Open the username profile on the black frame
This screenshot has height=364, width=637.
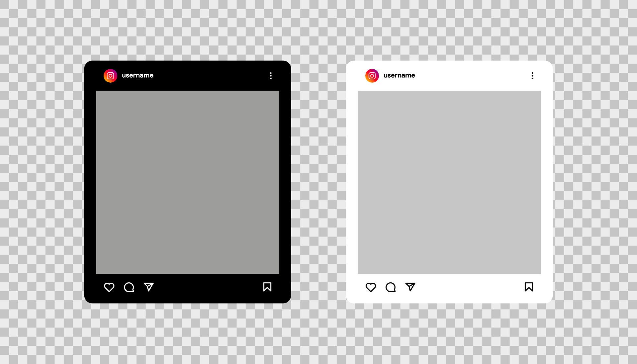click(x=138, y=76)
